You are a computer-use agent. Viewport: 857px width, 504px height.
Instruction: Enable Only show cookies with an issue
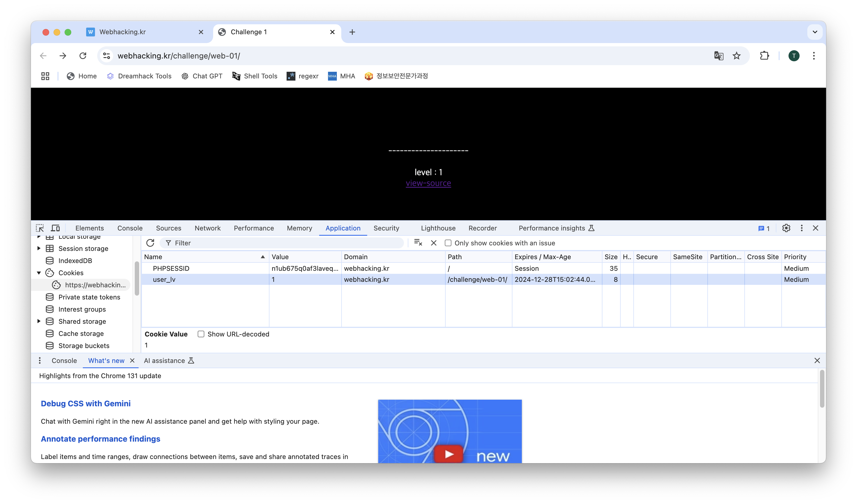(448, 243)
